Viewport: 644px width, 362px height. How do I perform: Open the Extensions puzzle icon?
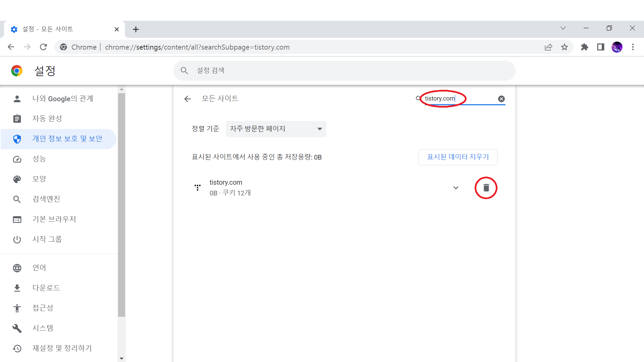pos(585,47)
